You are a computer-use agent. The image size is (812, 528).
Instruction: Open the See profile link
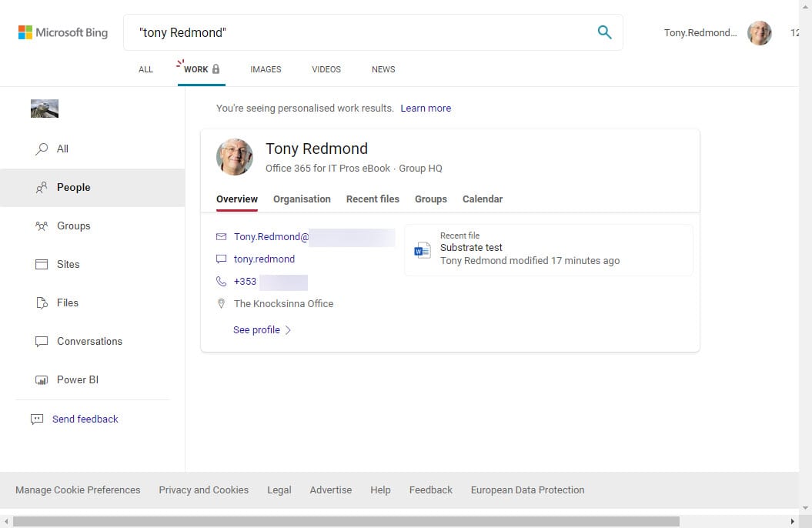pyautogui.click(x=256, y=330)
